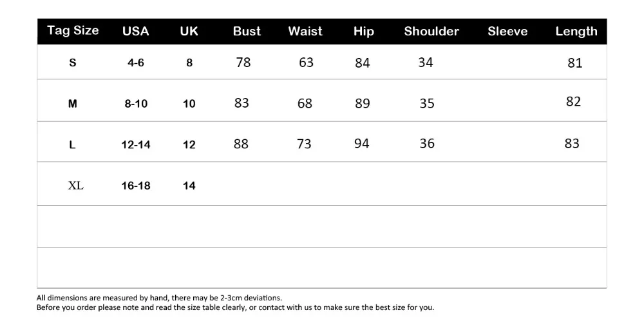Select the XL tag size cell
This screenshot has height=330, width=644.
point(75,186)
